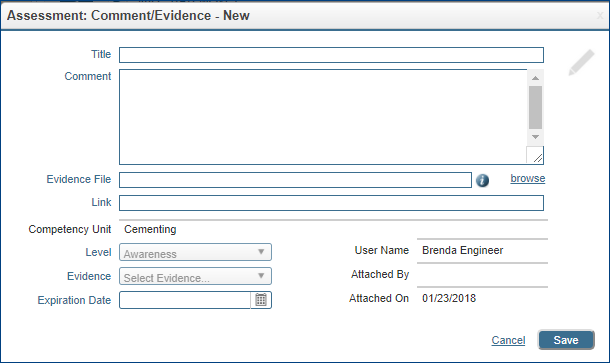Click the Attached By label

380,274
